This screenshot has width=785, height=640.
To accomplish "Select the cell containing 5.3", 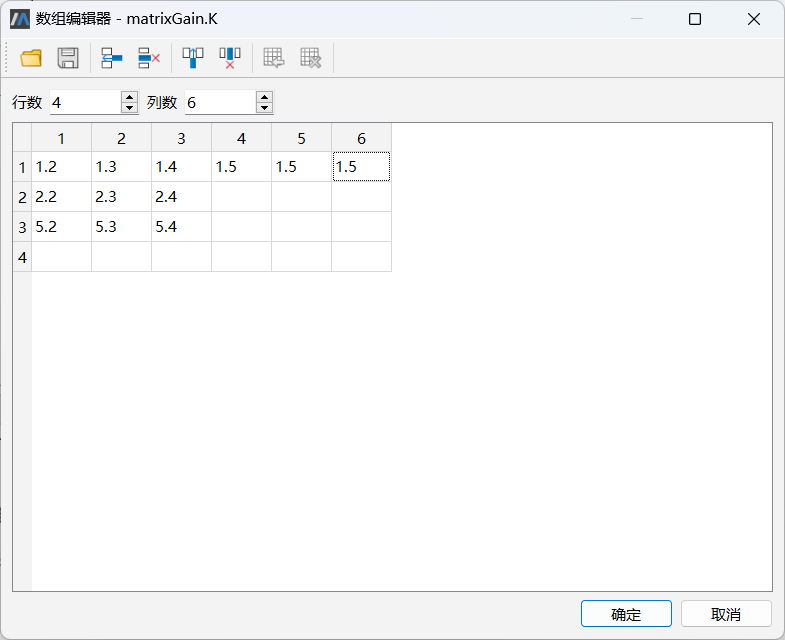I will point(121,227).
